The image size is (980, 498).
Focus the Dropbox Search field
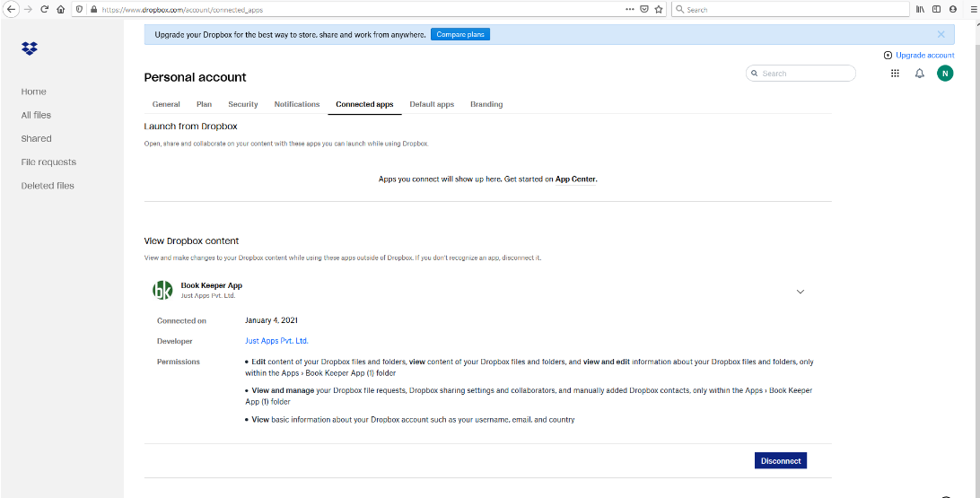click(801, 73)
